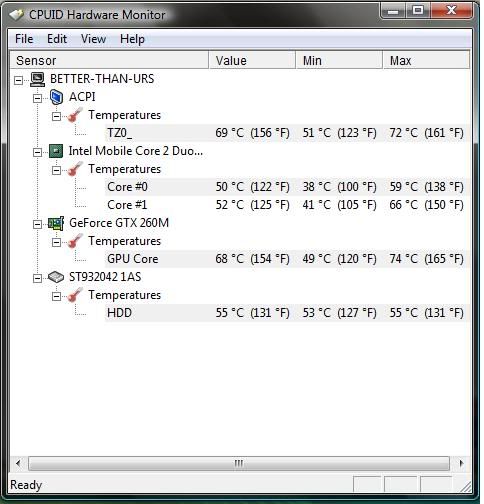
Task: Click the Ready status bar text
Action: 26,485
